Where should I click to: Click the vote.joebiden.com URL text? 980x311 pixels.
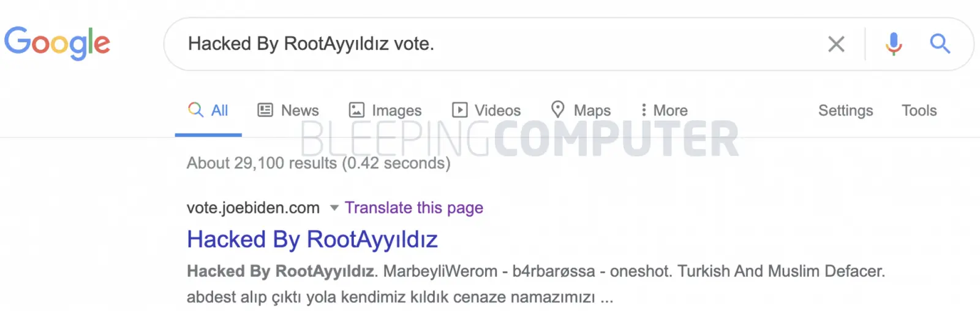pyautogui.click(x=253, y=208)
